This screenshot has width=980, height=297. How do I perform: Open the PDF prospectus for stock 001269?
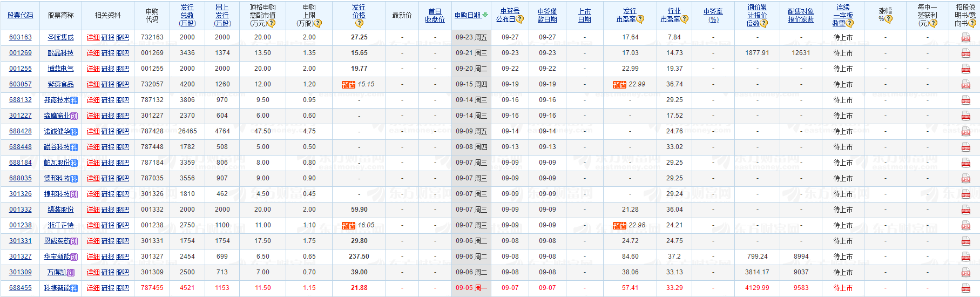(x=965, y=54)
